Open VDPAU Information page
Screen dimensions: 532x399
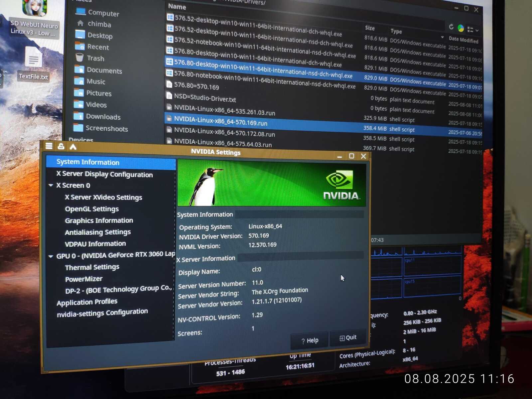click(95, 244)
